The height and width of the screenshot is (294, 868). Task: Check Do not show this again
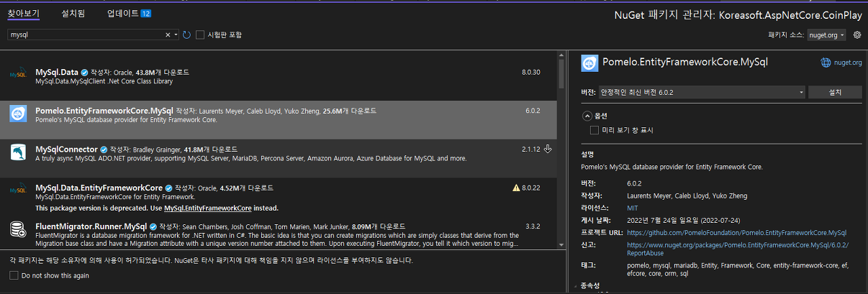point(14,276)
